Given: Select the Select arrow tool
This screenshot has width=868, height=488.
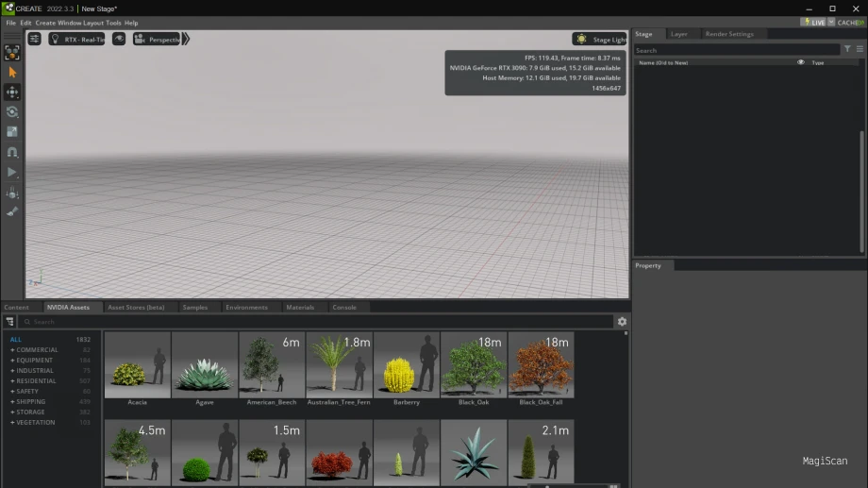Looking at the screenshot, I should (12, 73).
